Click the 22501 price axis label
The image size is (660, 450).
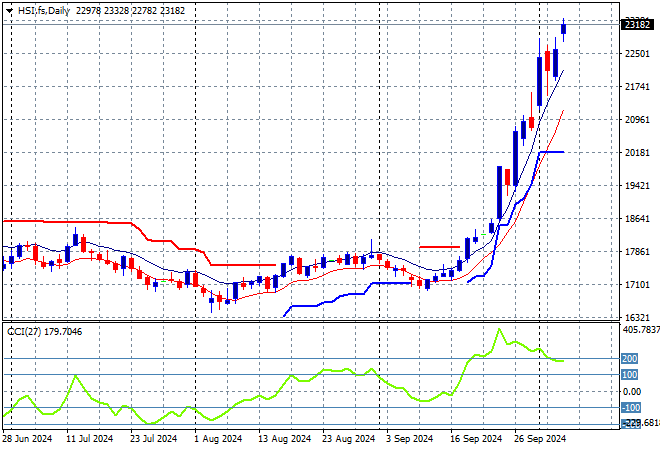coord(636,54)
